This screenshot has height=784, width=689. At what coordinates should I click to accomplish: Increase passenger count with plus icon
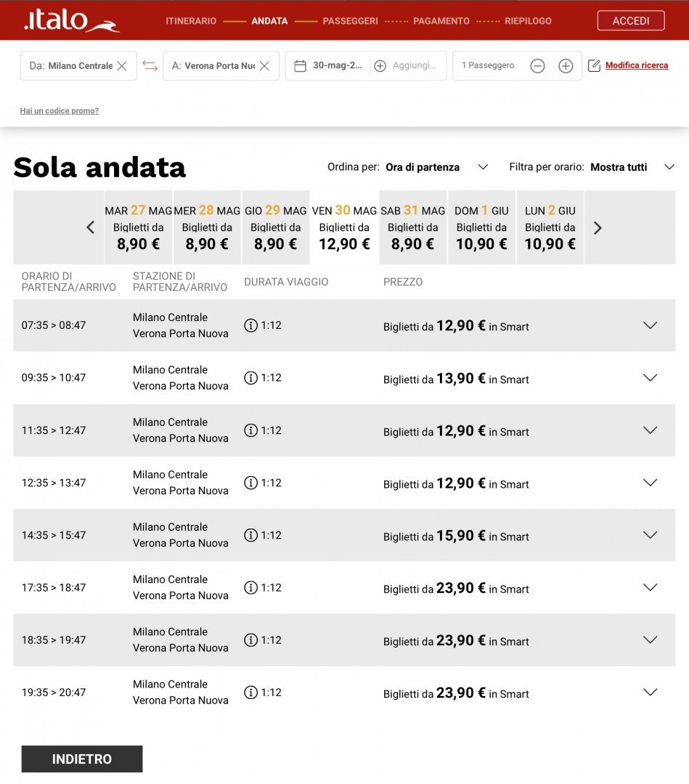click(566, 66)
